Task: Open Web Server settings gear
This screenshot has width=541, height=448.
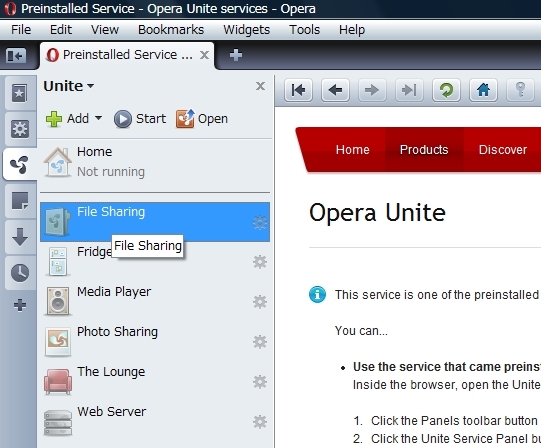Action: (260, 422)
